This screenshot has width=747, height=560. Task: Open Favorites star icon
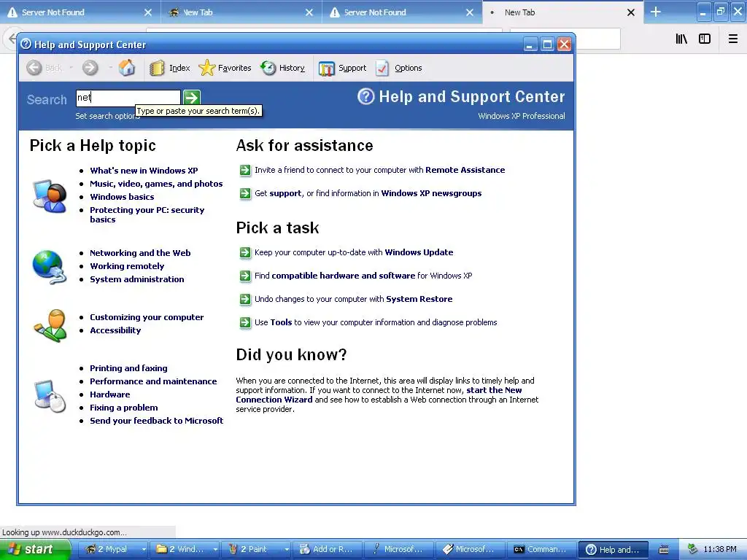[x=206, y=68]
